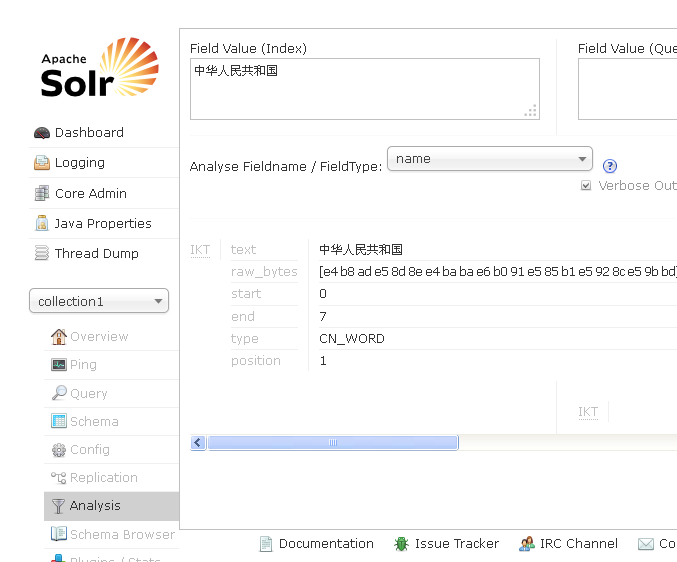Click the Logging inbox icon
Screen dimensions: 677x562
42,163
